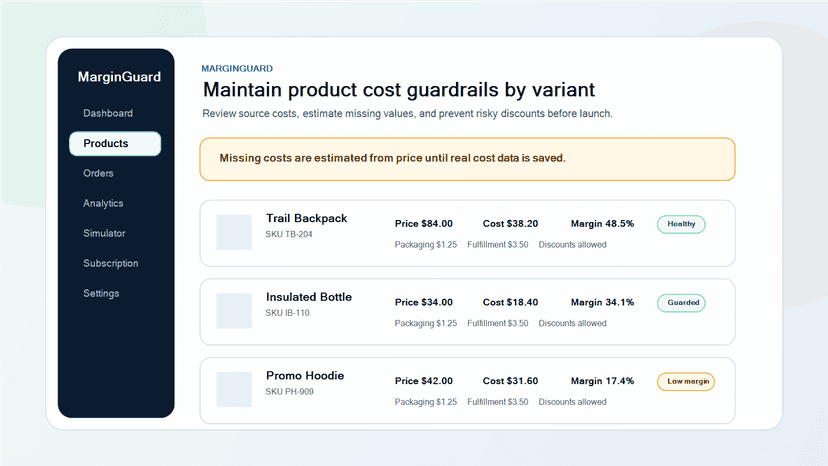Image resolution: width=828 pixels, height=466 pixels.
Task: Click Cost $18.40 on Insulated Bottle
Action: [510, 302]
